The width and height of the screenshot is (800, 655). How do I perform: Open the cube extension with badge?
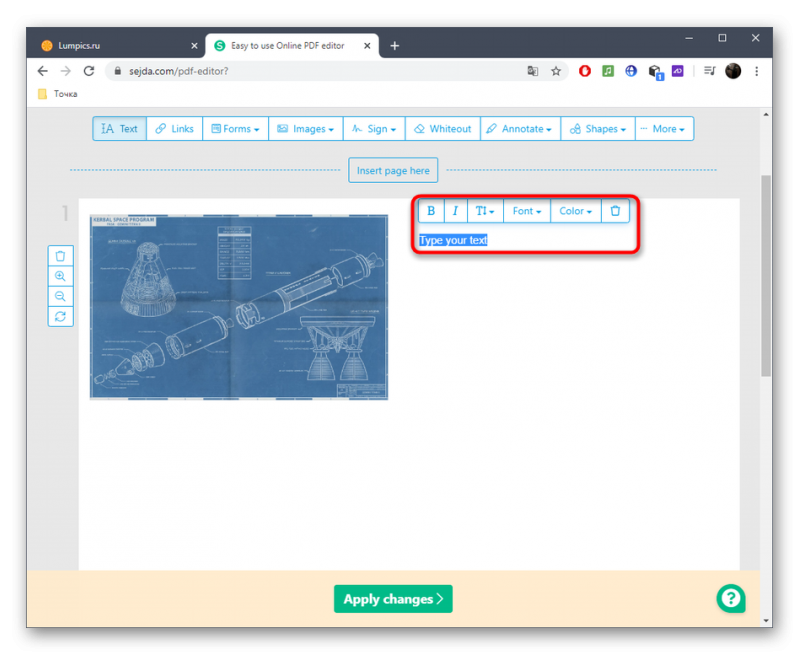(656, 72)
